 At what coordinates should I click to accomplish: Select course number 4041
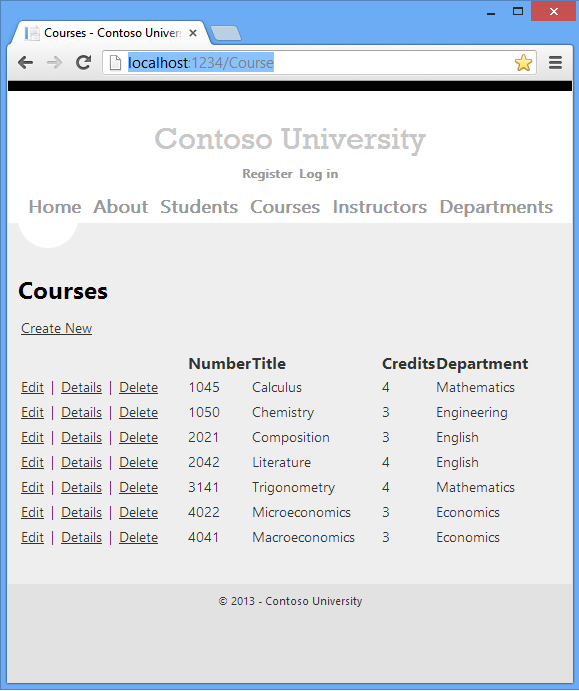203,538
